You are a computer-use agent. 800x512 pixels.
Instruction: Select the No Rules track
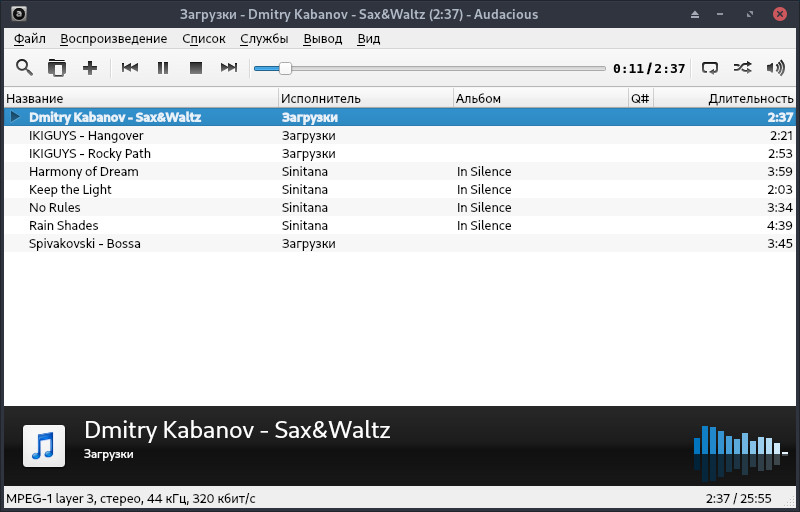399,207
